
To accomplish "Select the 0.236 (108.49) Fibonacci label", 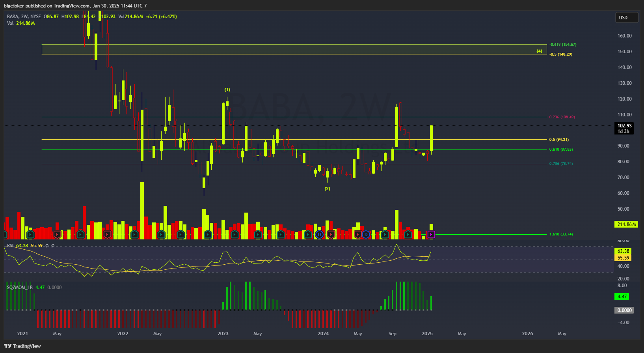I will pos(562,117).
